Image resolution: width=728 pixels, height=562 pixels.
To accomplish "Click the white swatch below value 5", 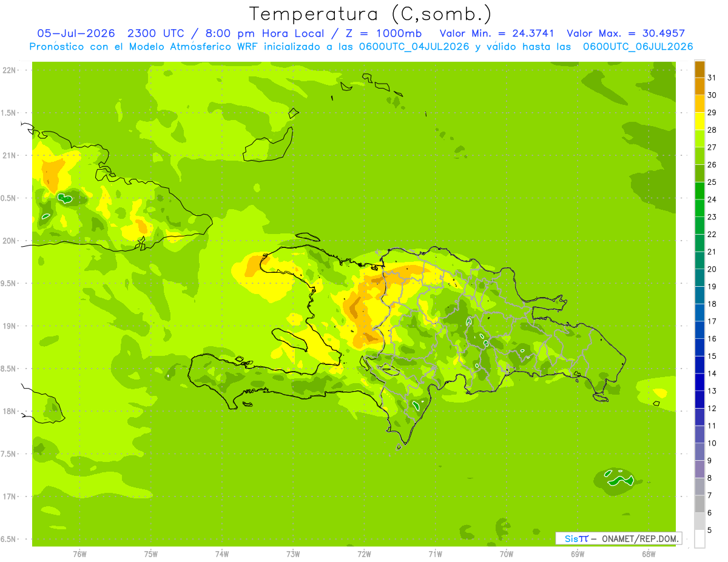I will click(x=699, y=538).
